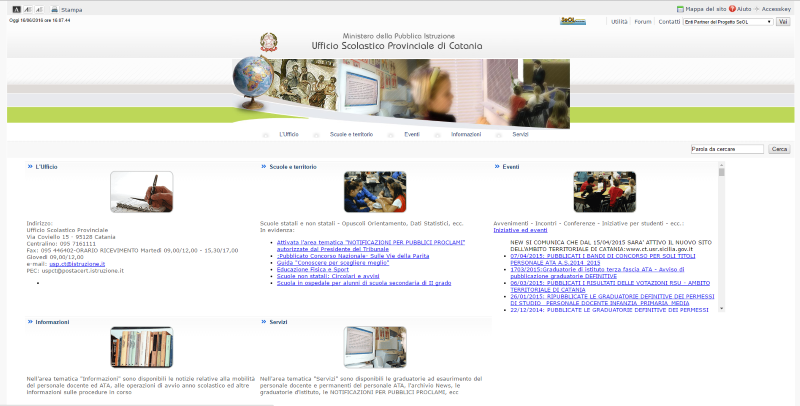Screen dimensions: 800x406
Task: Open the Accesskey link
Action: (x=776, y=9)
